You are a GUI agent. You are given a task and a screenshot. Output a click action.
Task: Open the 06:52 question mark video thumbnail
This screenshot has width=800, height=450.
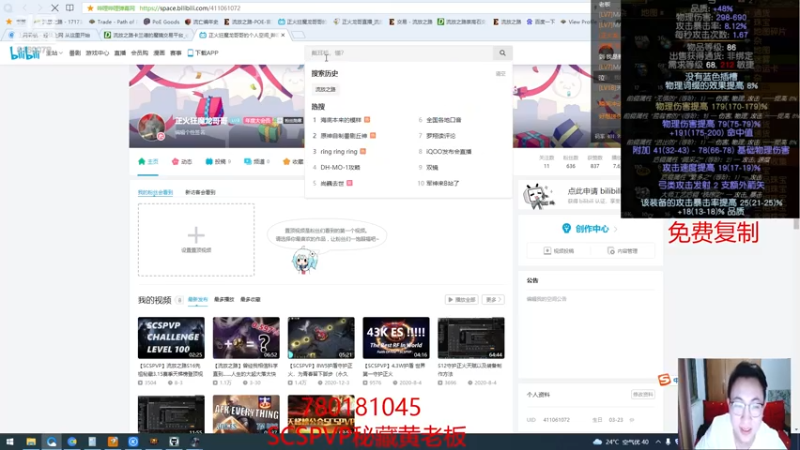(x=246, y=338)
